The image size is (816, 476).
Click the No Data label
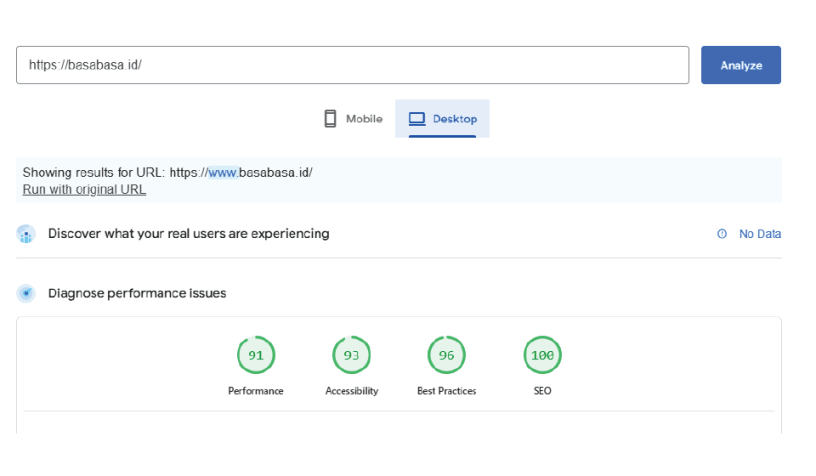(x=759, y=234)
